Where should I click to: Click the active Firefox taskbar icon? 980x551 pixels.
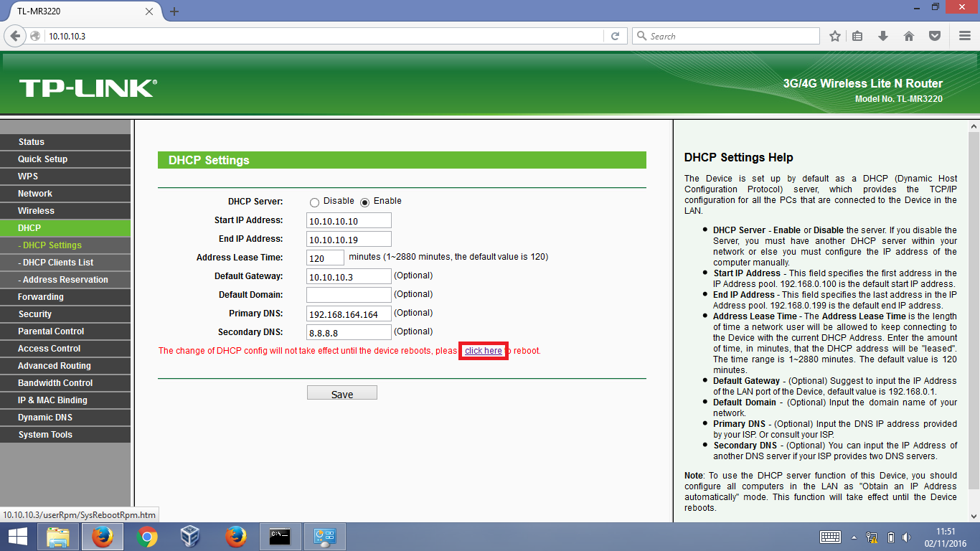pos(102,537)
